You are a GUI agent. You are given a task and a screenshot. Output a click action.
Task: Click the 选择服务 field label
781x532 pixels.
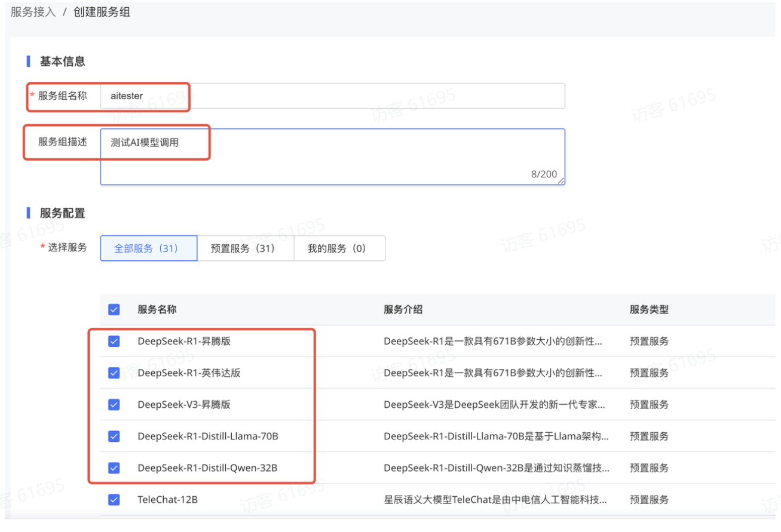(67, 247)
